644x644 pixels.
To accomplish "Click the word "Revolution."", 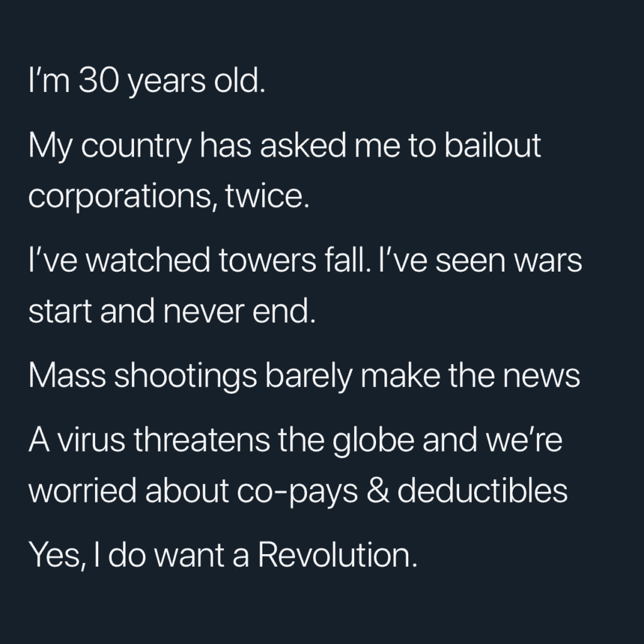I will [338, 555].
